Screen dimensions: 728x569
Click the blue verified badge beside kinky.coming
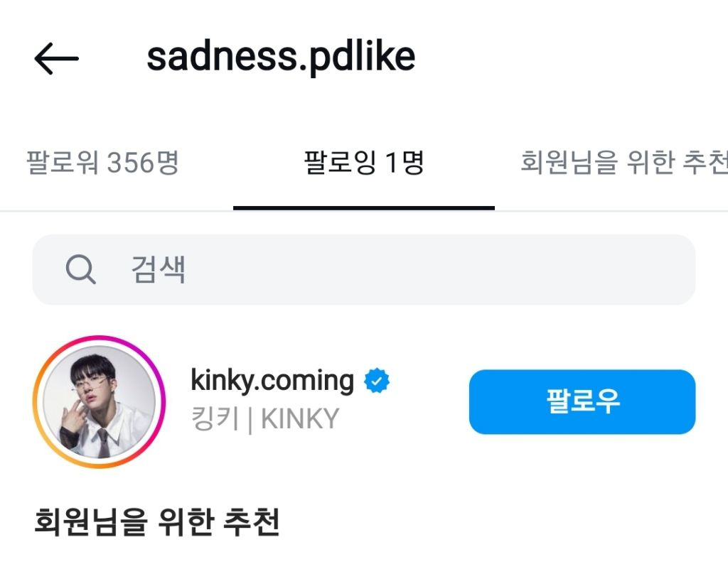click(377, 381)
